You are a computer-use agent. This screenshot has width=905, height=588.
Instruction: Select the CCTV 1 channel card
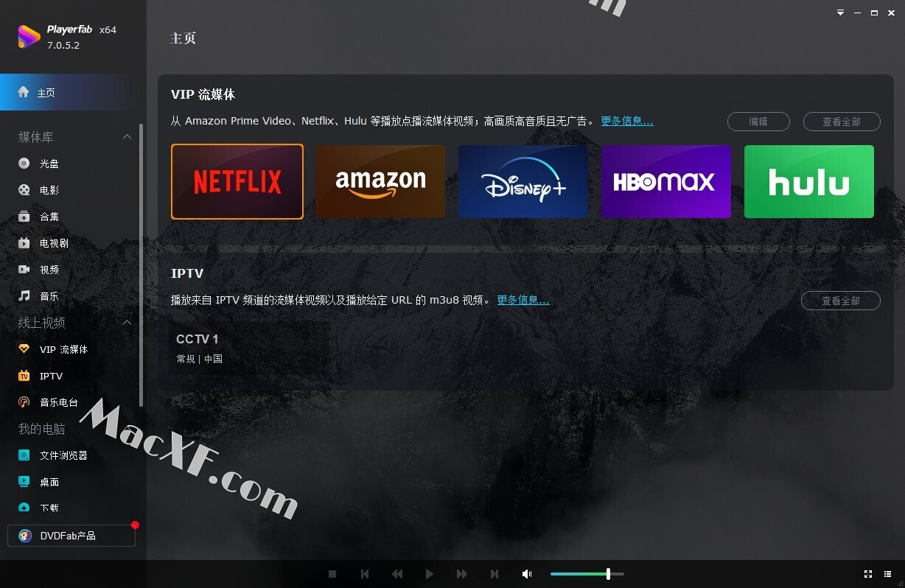pos(249,348)
